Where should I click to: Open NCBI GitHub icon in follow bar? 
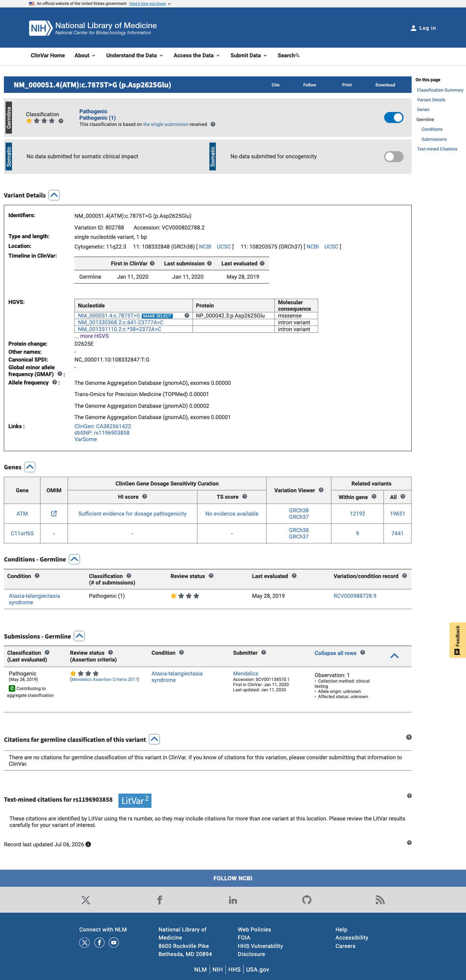point(306,900)
